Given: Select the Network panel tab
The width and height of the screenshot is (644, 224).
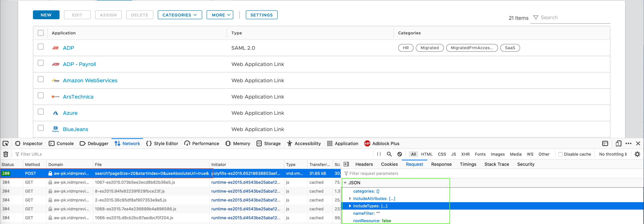Looking at the screenshot, I should (x=127, y=144).
